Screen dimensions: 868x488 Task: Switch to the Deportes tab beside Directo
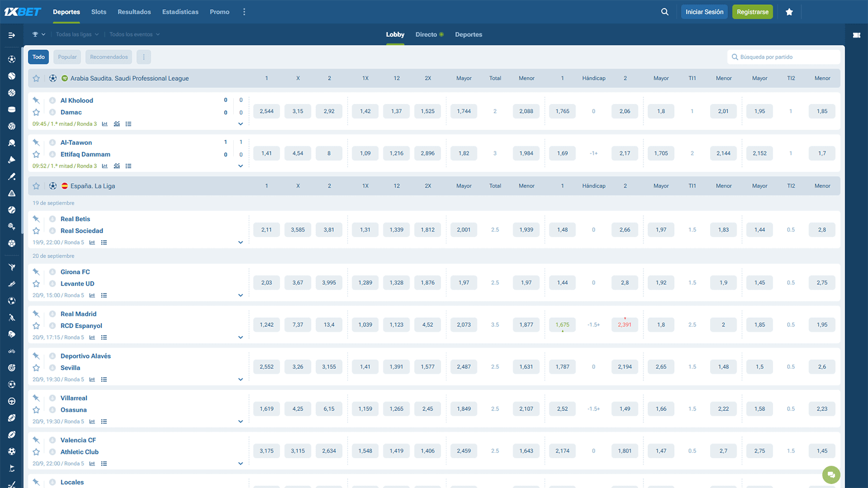tap(468, 35)
